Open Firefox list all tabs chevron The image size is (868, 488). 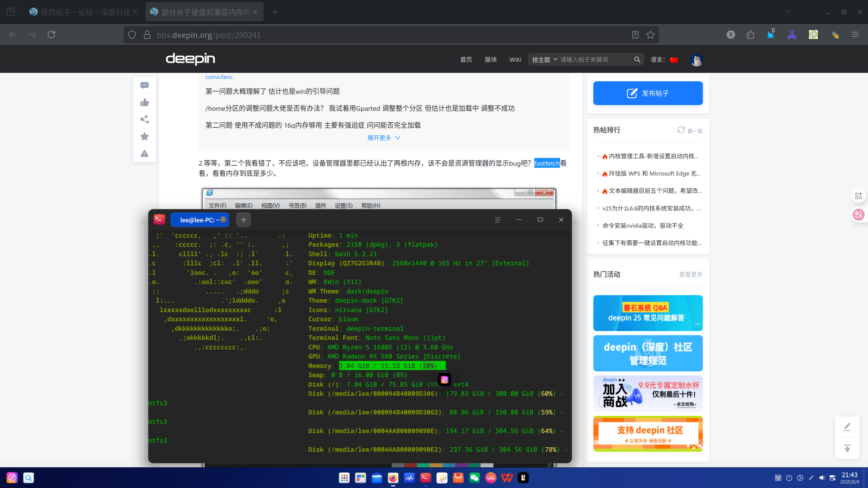pos(788,12)
